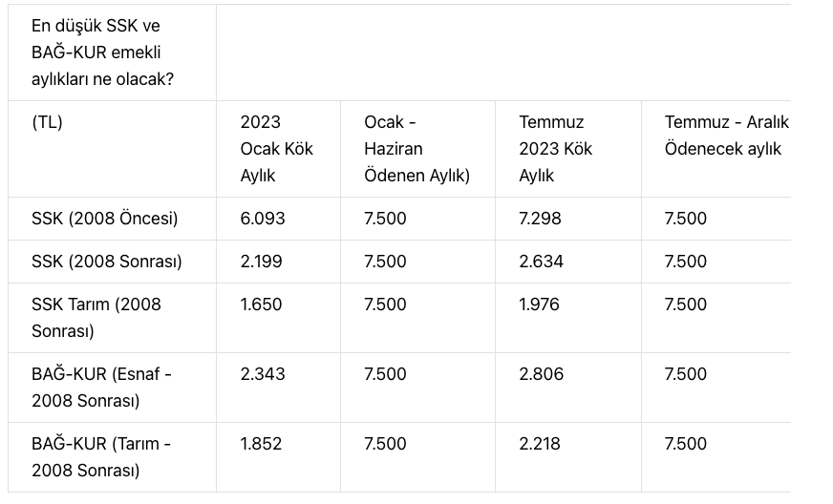The height and width of the screenshot is (504, 833).
Task: Select the "SSK (2008 Sonrası)" row label
Action: pos(107,262)
